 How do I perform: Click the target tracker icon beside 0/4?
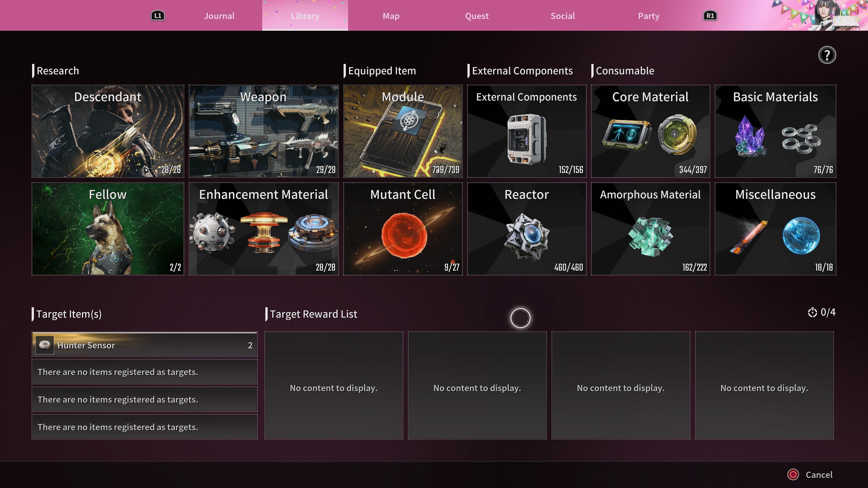click(x=812, y=312)
